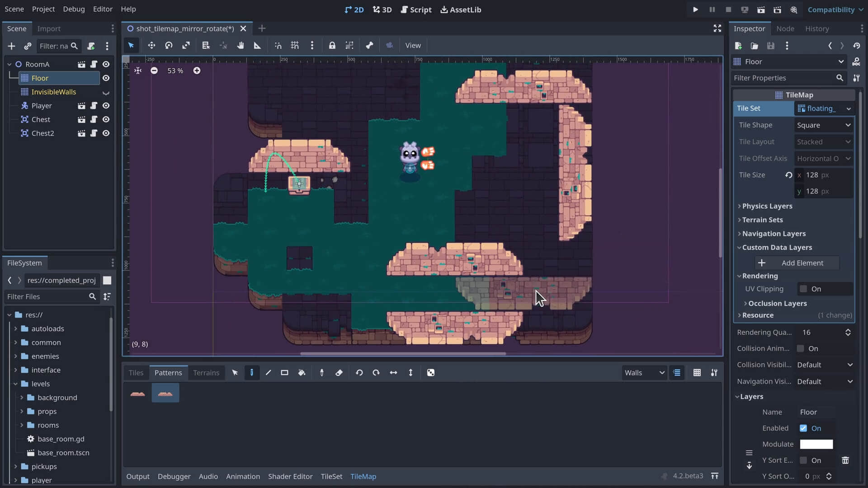Select the mirror horizontal flip icon
This screenshot has height=488, width=868.
[393, 372]
